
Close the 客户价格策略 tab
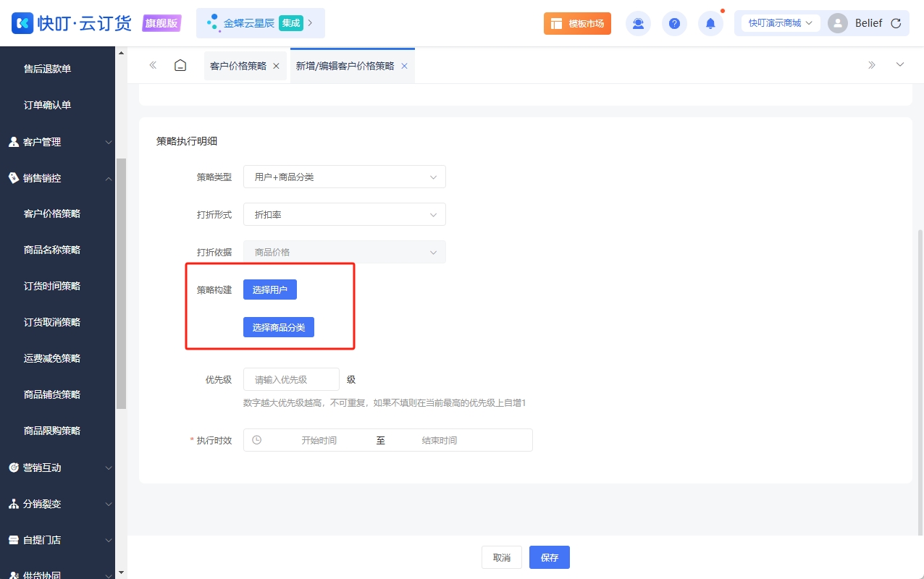[x=276, y=66]
